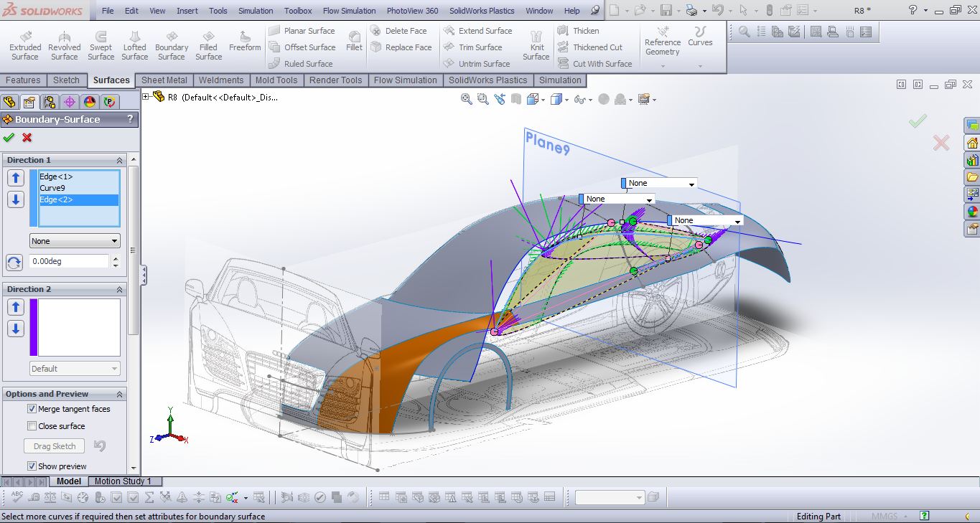Open the Appearances task pane icon

click(x=972, y=212)
